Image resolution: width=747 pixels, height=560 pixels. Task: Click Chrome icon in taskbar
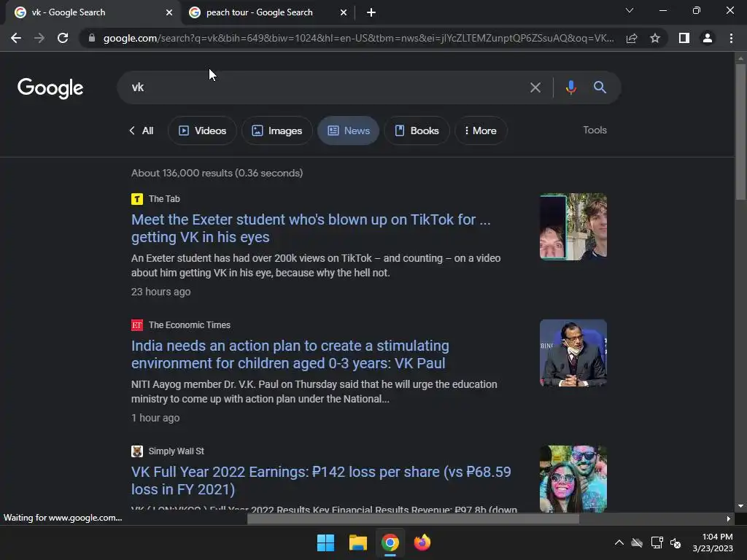pyautogui.click(x=390, y=542)
